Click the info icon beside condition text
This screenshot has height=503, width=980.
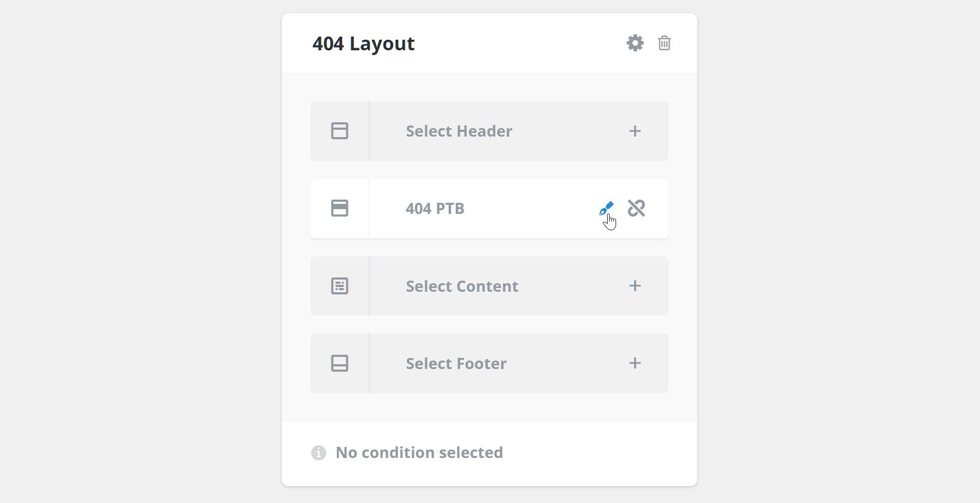[318, 453]
